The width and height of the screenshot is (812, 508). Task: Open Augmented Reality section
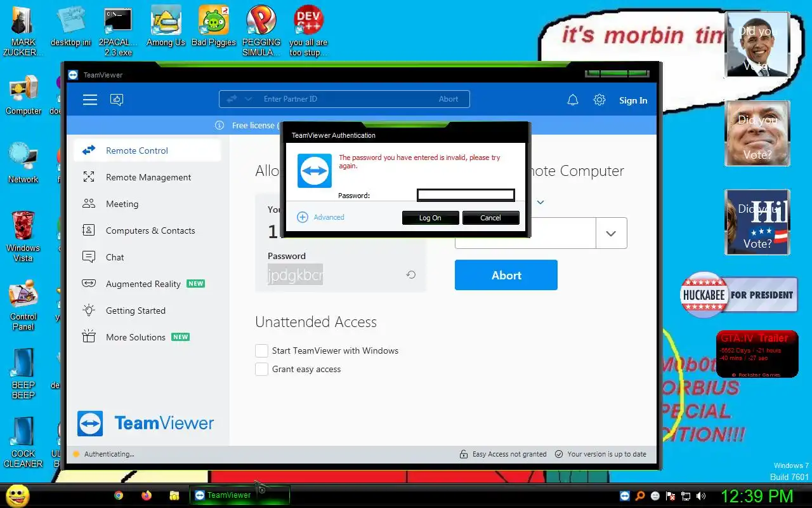coord(147,284)
